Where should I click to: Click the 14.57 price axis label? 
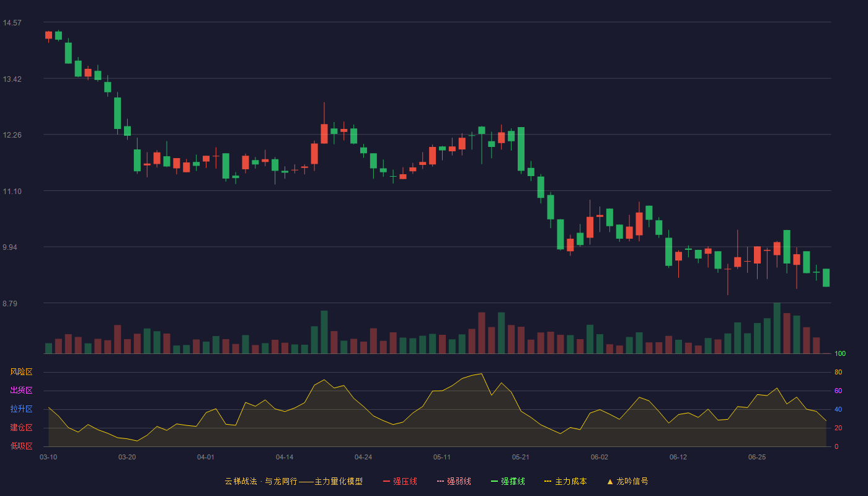(x=12, y=23)
